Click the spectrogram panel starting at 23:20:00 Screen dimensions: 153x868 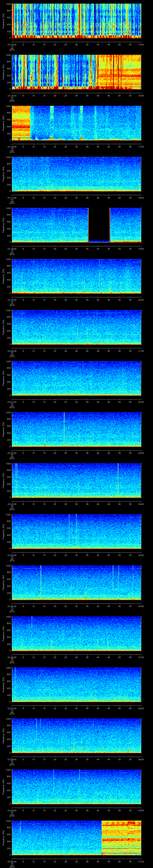(x=77, y=327)
